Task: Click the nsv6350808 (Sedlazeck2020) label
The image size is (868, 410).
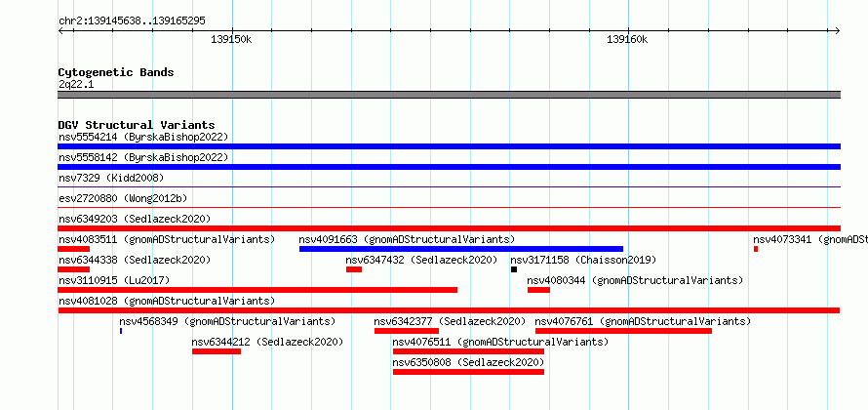Action: 468,362
